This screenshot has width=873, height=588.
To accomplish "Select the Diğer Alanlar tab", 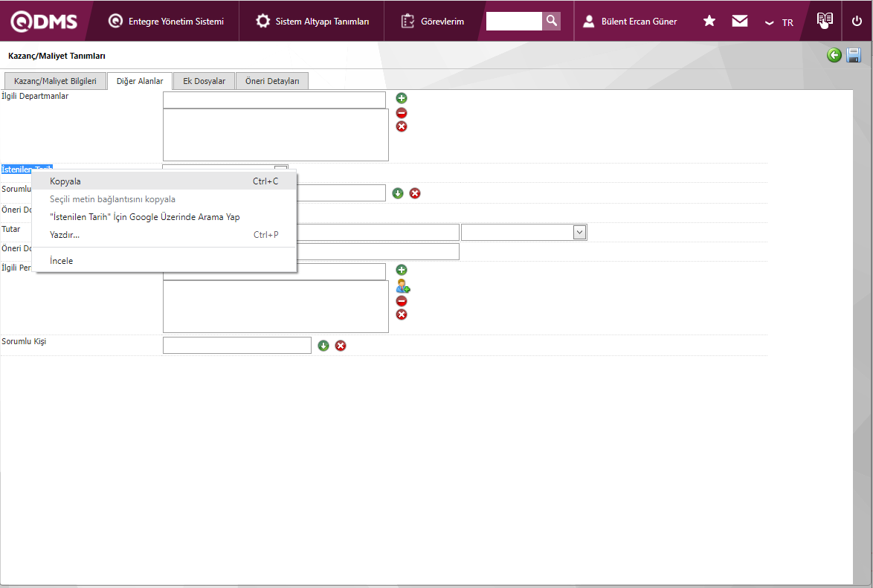I will point(140,81).
